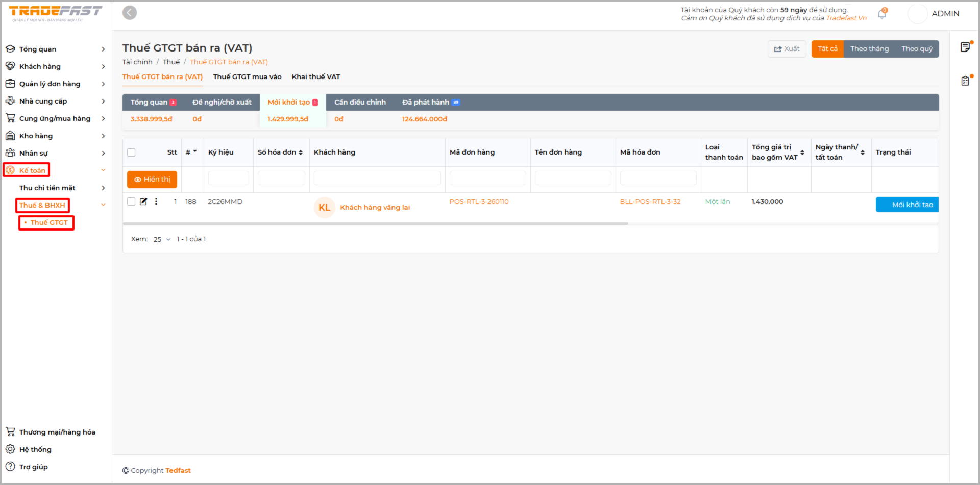This screenshot has height=485, width=980.
Task: Check the checkbox for invoice row 1
Action: coord(131,201)
